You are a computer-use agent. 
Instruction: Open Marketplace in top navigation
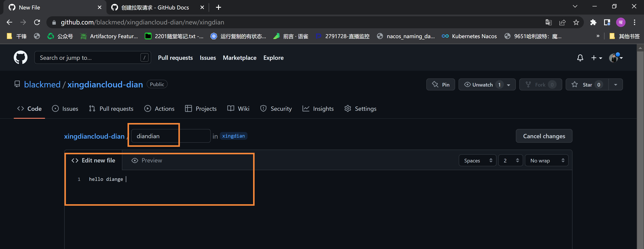240,58
